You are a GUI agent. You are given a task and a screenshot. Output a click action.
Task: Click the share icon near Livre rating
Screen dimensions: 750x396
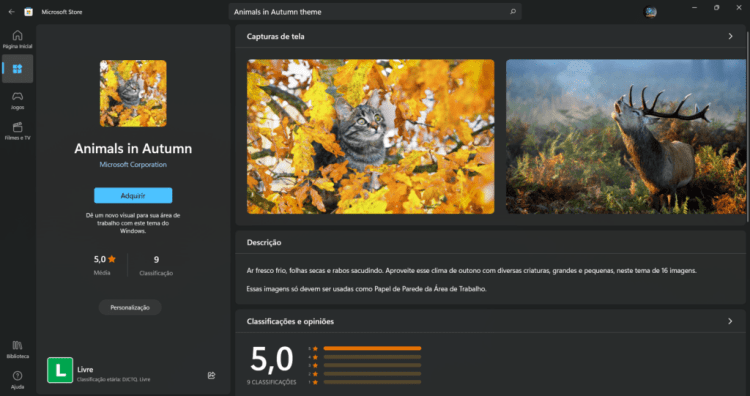(211, 375)
